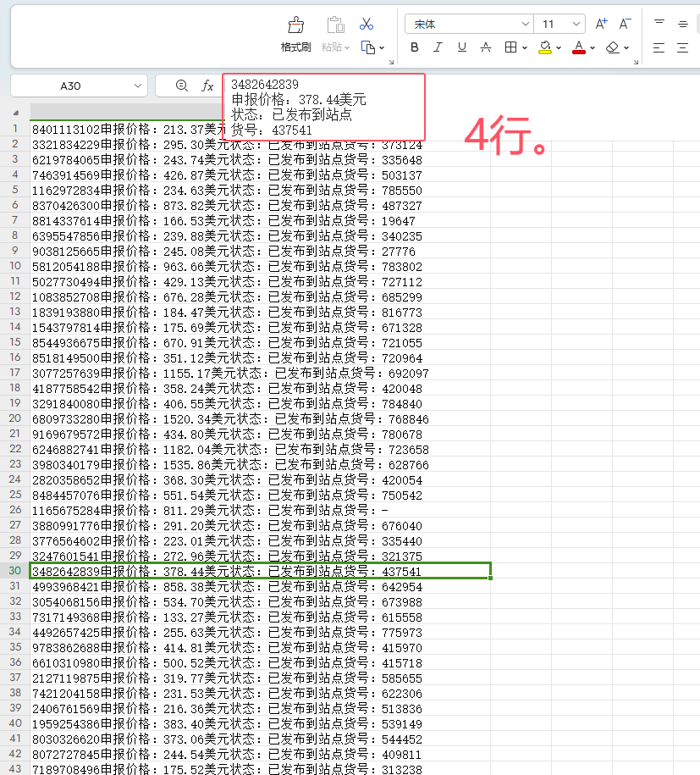Click the scissors Cut icon
The height and width of the screenshot is (775, 700).
367,24
